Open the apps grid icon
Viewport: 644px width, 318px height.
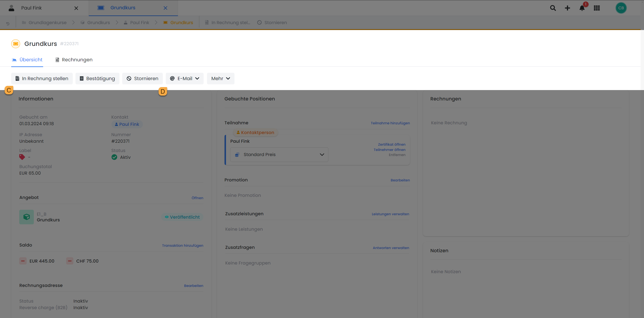click(596, 8)
